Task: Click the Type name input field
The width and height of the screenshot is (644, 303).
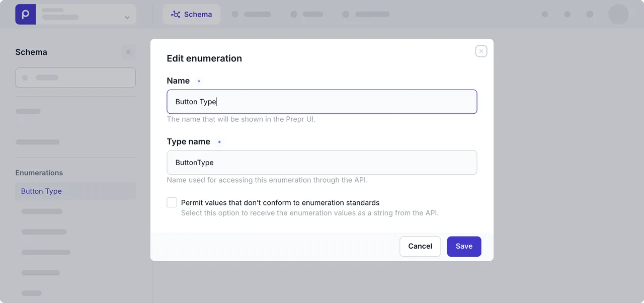Action: [322, 163]
